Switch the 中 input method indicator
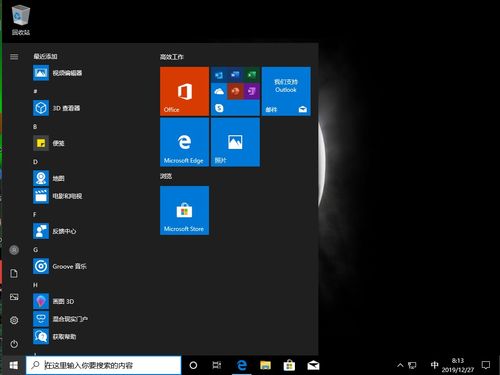This screenshot has width=500, height=375. point(434,365)
